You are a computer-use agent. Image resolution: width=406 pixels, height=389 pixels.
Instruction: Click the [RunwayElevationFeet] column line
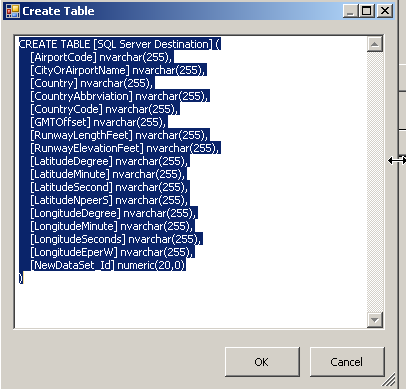click(125, 148)
